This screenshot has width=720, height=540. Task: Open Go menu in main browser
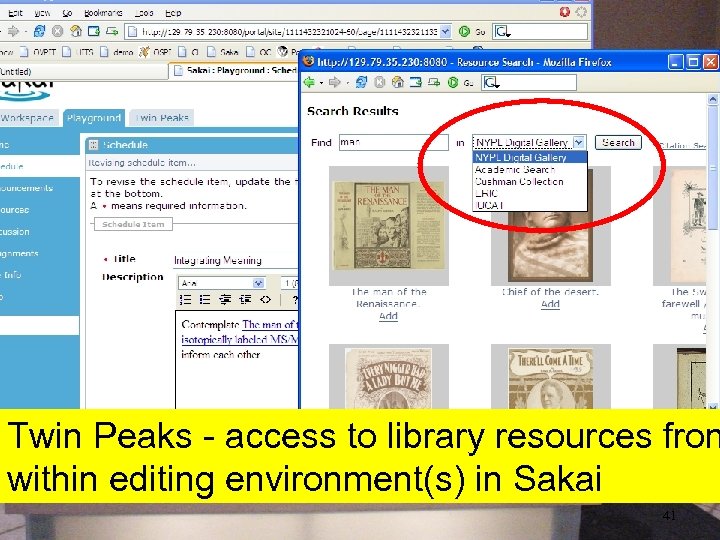pos(67,13)
